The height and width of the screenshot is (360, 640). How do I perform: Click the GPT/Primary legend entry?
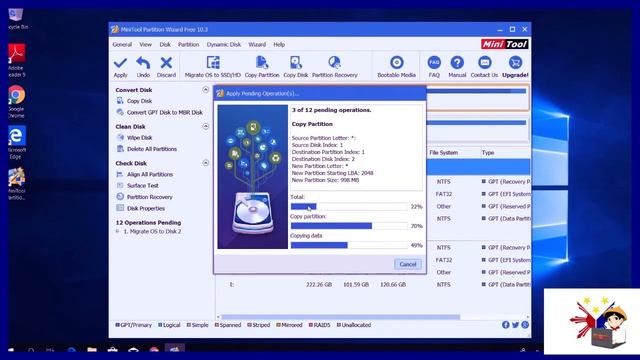point(133,325)
